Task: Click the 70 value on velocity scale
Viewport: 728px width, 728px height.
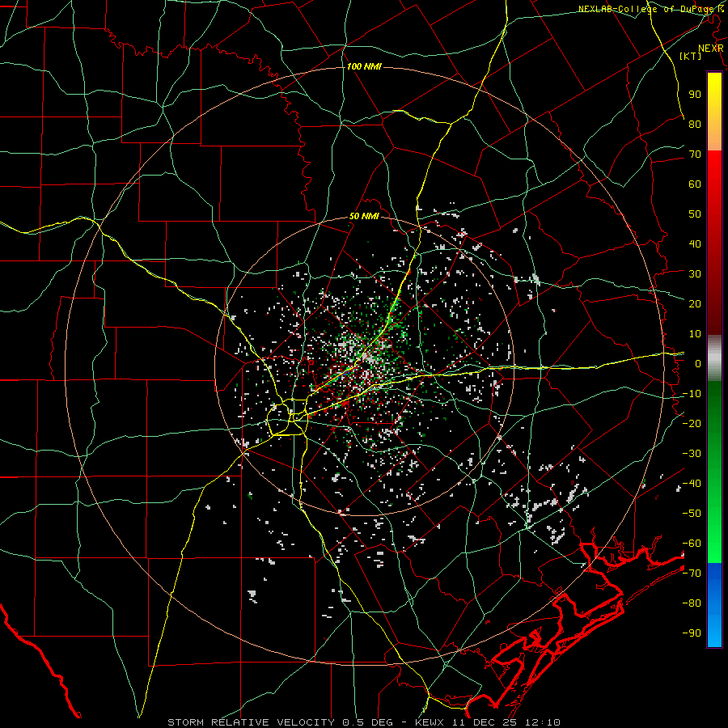Action: tap(695, 154)
